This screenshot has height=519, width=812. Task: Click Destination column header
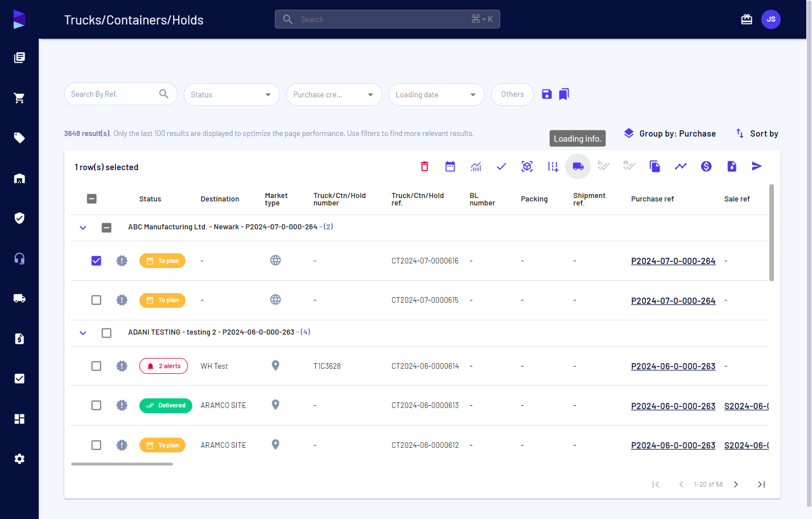(x=220, y=199)
